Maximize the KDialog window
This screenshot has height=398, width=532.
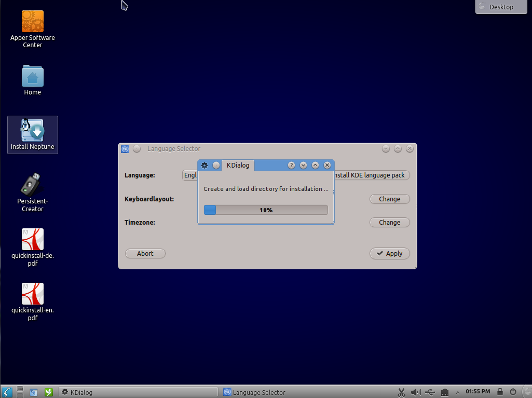(315, 165)
